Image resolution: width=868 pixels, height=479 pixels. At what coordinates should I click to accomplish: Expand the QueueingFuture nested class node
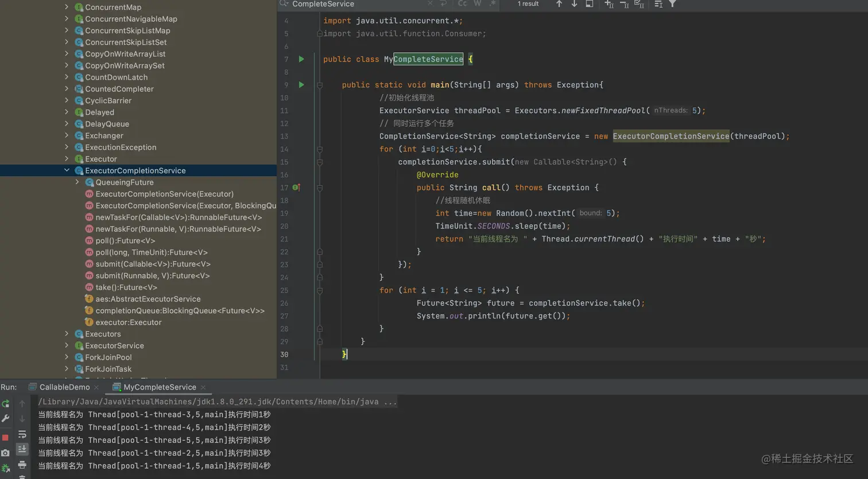click(77, 182)
